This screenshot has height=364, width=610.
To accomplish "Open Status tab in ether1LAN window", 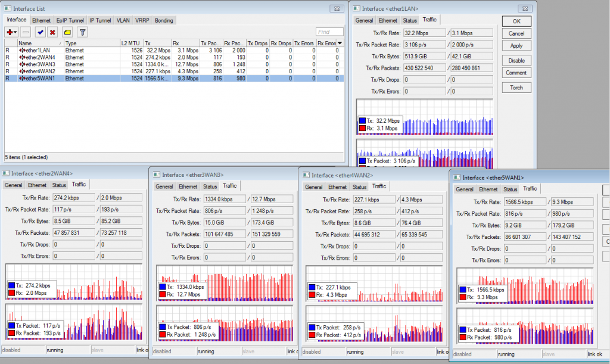I will click(x=410, y=20).
